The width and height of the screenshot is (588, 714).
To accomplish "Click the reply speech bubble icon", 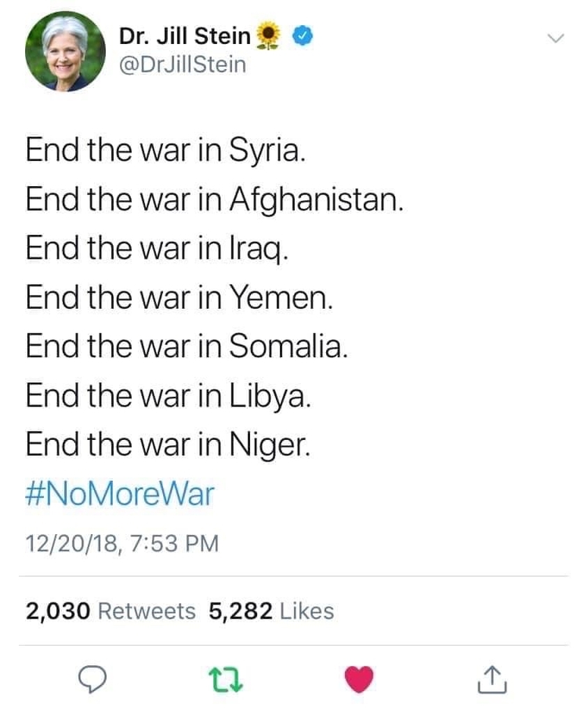I will click(93, 678).
